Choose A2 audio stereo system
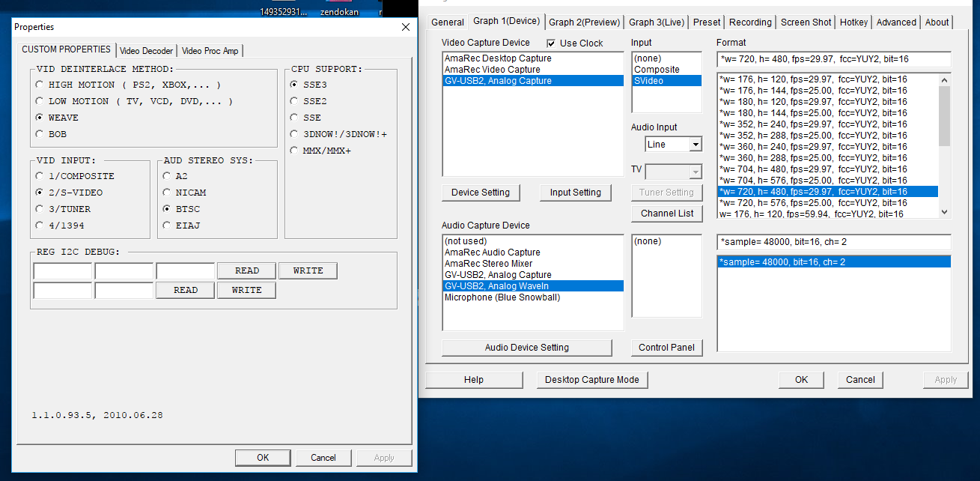Viewport: 980px width, 481px height. coord(167,176)
